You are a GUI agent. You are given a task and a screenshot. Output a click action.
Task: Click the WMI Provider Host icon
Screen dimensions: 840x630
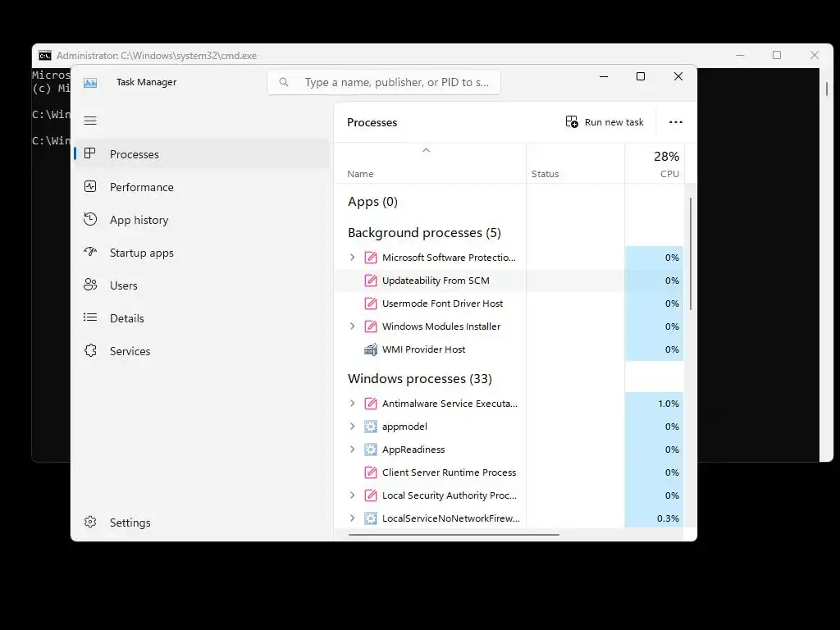point(370,349)
